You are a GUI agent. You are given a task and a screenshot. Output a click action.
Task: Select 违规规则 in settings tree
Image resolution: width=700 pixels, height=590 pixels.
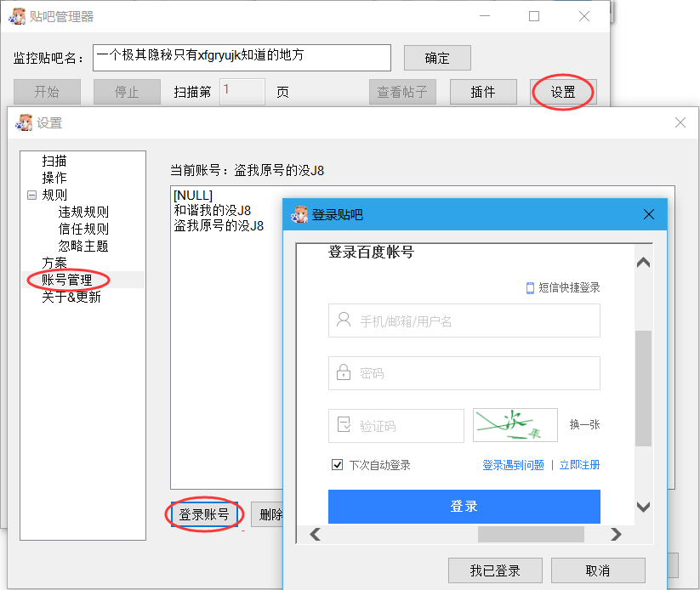(83, 212)
